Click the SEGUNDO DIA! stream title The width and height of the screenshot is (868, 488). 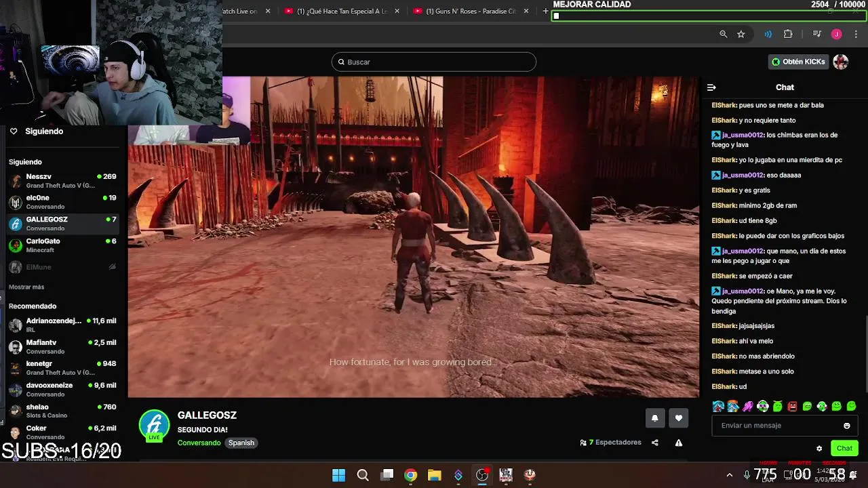(x=202, y=430)
